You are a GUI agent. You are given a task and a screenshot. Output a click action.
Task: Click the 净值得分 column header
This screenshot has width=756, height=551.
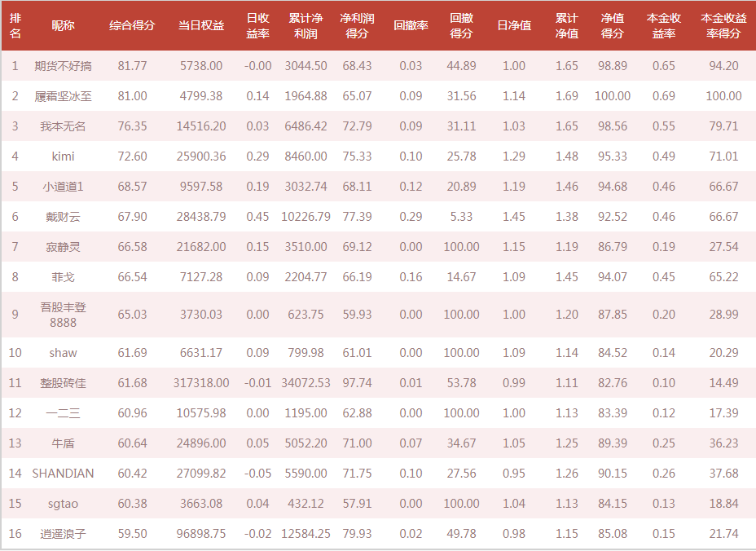613,25
